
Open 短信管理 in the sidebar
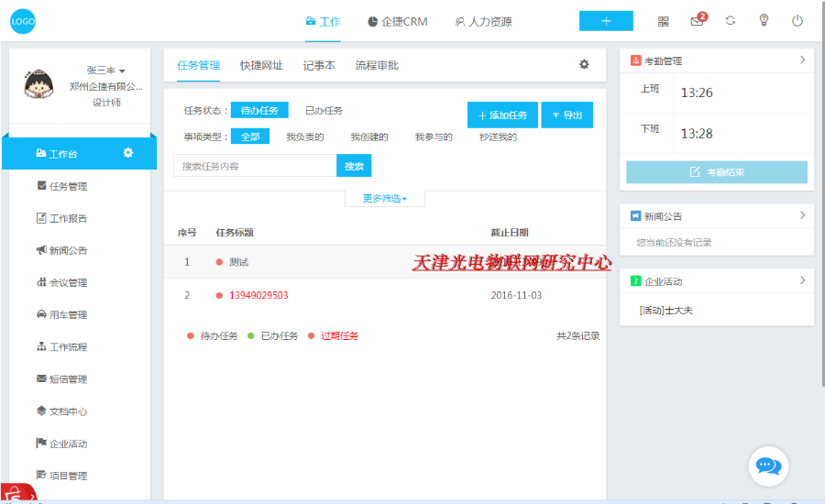point(62,379)
